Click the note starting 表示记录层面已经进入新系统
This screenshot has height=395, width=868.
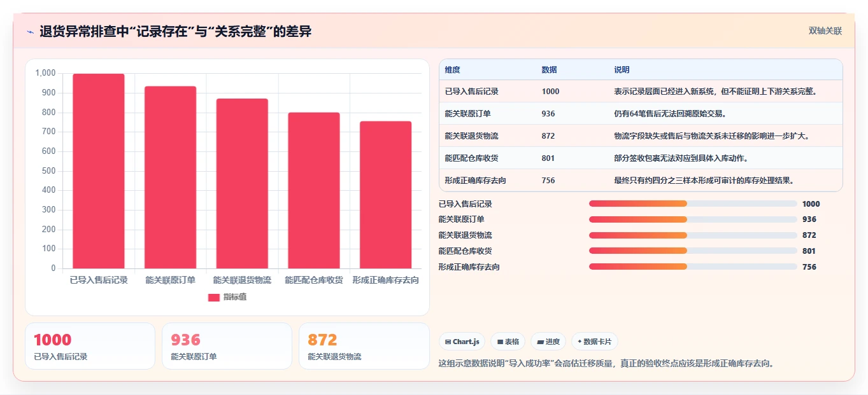click(x=716, y=92)
